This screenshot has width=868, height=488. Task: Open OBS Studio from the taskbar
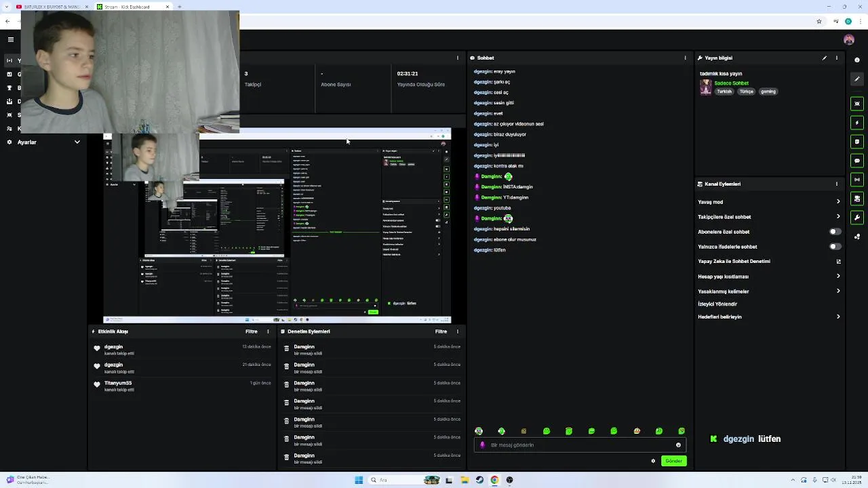[510, 480]
